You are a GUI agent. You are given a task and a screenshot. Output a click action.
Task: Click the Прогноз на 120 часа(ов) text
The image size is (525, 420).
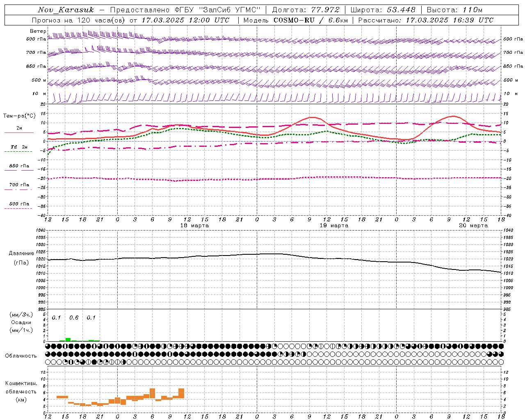(x=79, y=20)
